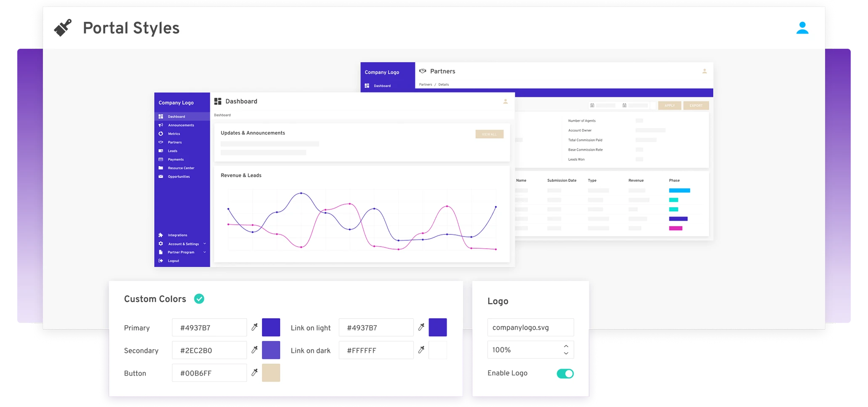Click the paintbrush Portal Styles icon

[63, 28]
